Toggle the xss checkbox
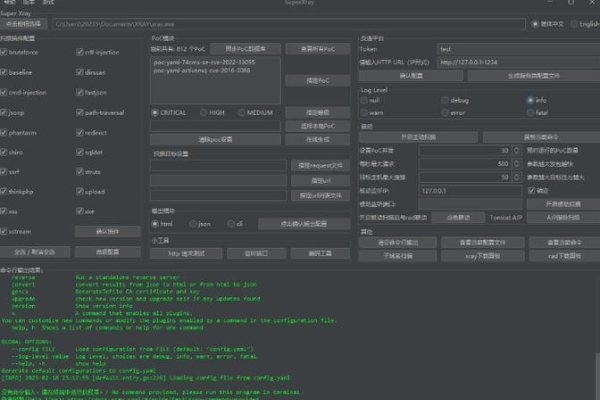Image resolution: width=600 pixels, height=400 pixels. (x=3, y=211)
